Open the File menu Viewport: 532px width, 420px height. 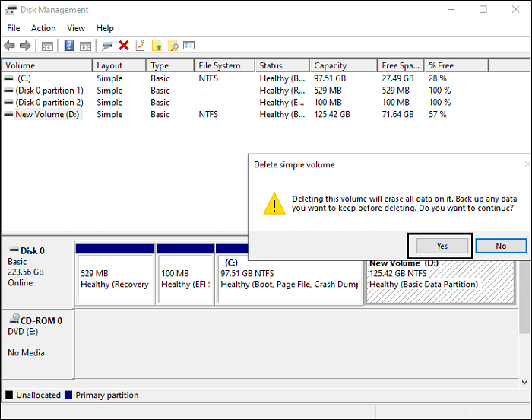[x=14, y=28]
